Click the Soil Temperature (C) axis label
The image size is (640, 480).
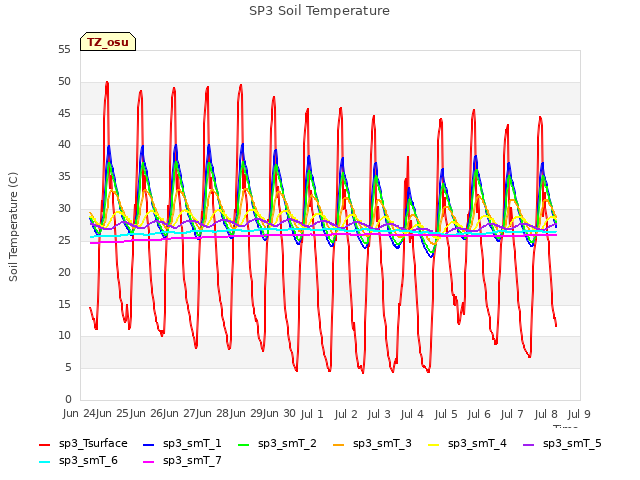(x=13, y=227)
